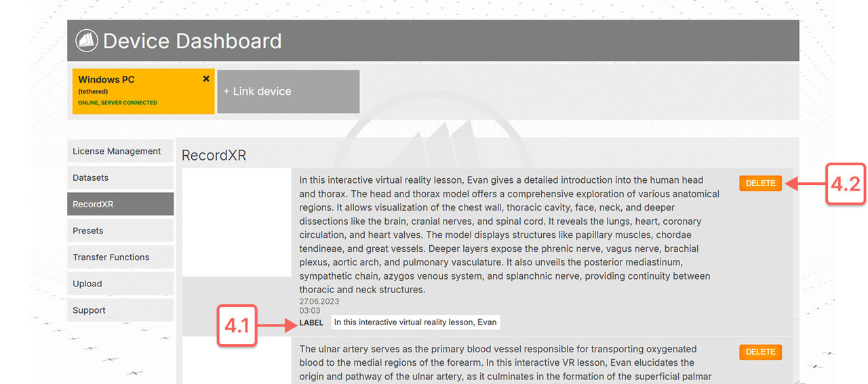Select the Windows PC device tile
This screenshot has height=384, width=868.
point(144,91)
